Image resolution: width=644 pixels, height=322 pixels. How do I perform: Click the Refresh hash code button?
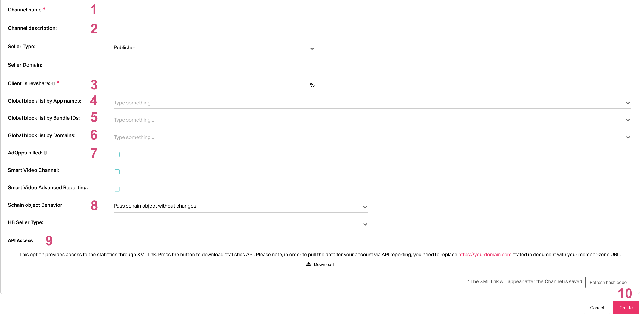(x=608, y=282)
